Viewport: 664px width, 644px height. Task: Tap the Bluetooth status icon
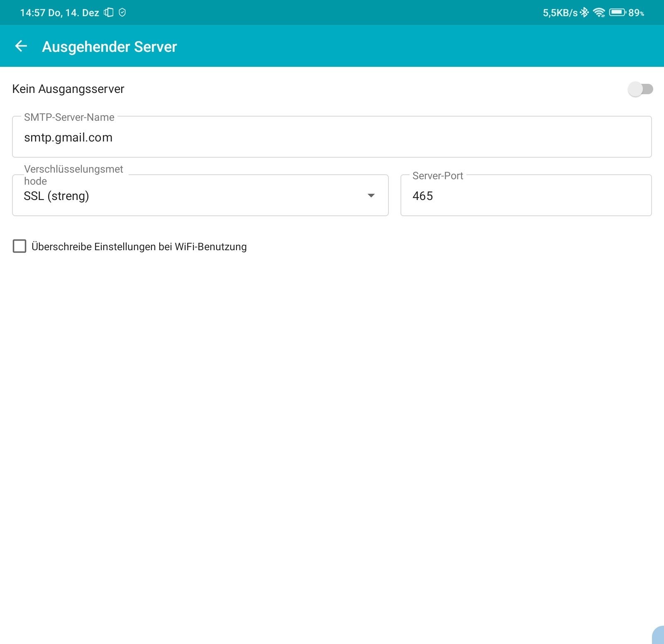(584, 12)
